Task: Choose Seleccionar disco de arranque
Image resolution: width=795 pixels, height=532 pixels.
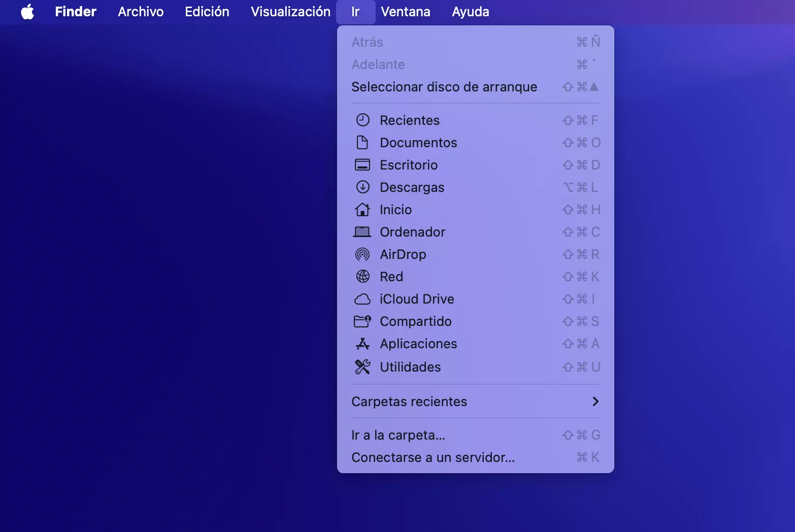Action: [476, 87]
